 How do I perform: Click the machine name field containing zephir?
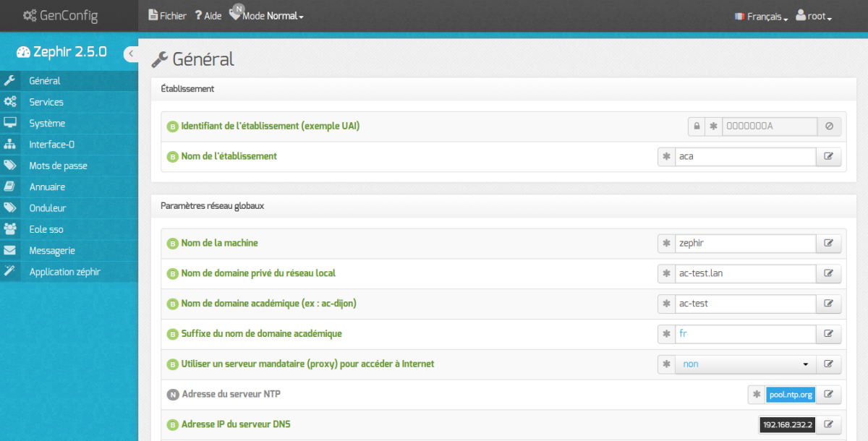click(x=746, y=243)
